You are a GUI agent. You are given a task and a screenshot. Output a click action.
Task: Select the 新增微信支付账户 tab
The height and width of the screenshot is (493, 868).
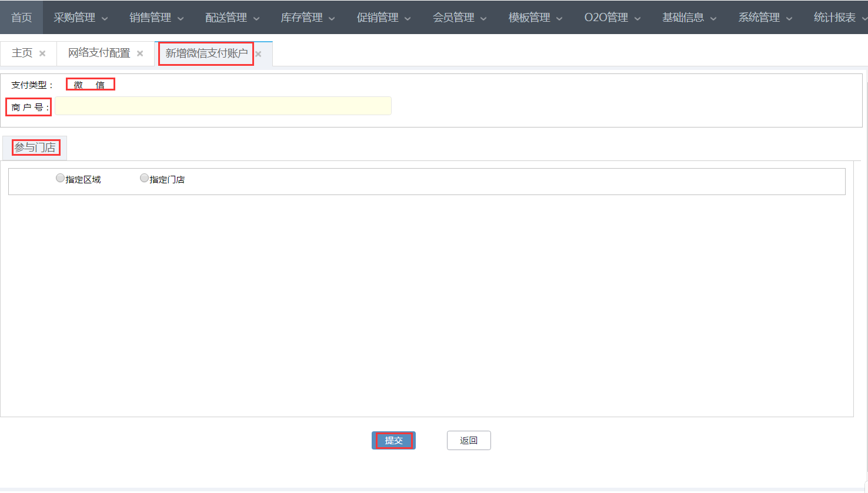(206, 53)
